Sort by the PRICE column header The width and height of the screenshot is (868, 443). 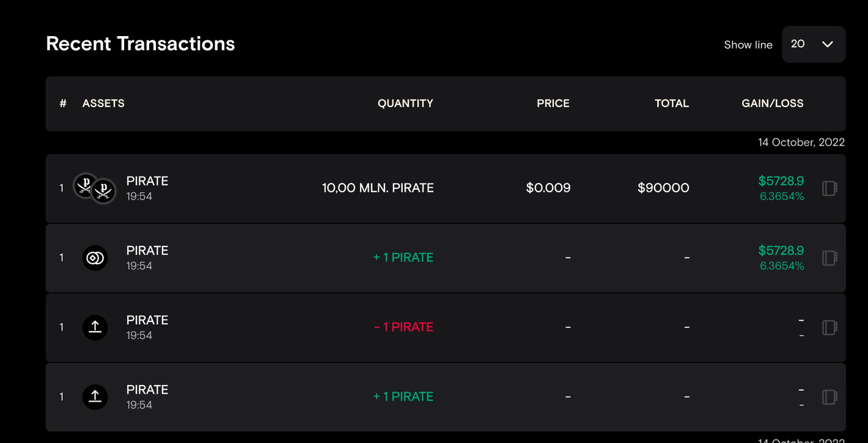click(553, 103)
